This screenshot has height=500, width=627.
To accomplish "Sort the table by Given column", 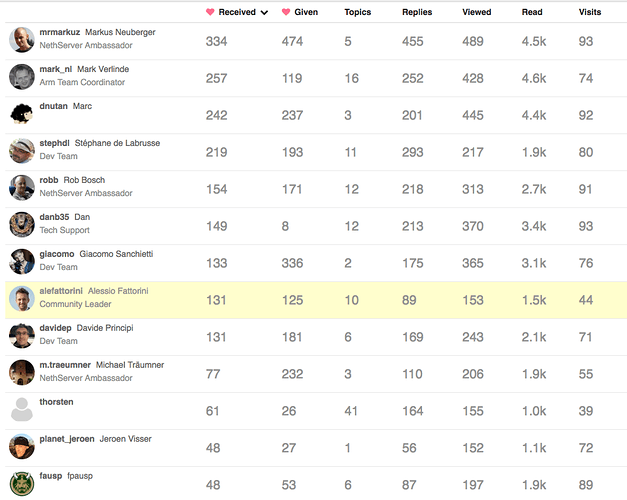I will pos(306,12).
